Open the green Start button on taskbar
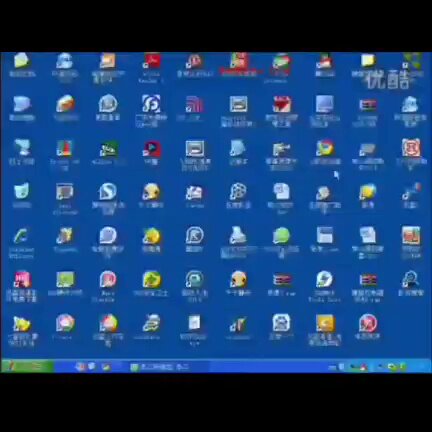 (x=27, y=366)
